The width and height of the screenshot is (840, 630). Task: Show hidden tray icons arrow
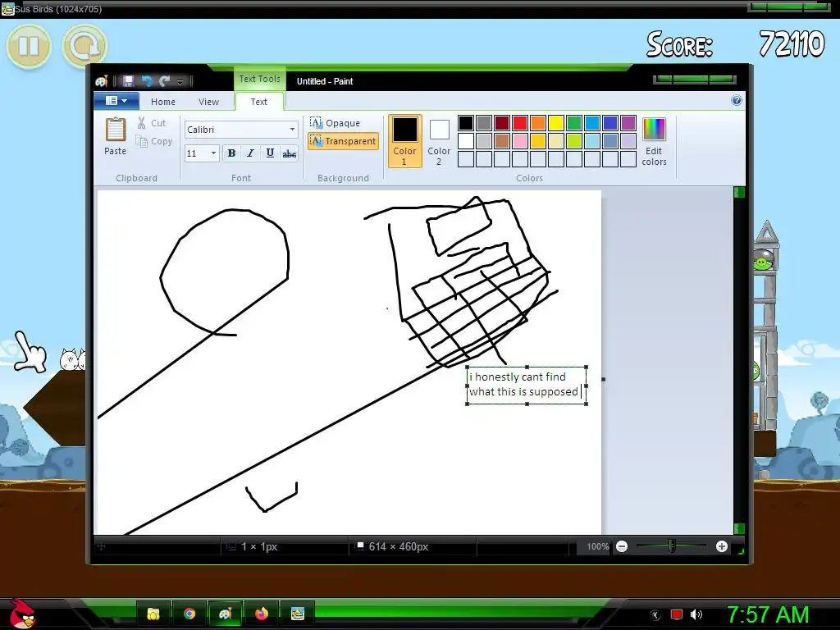click(655, 615)
